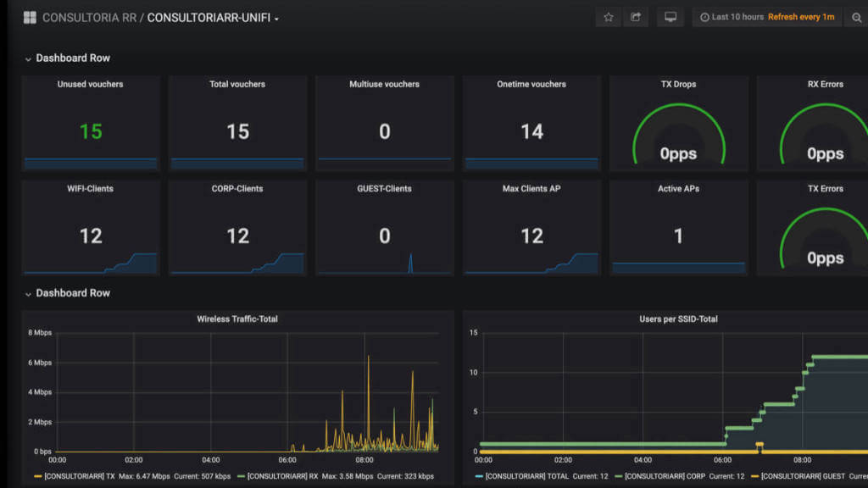Toggle CONSULTORIARR CORP legend series
The width and height of the screenshot is (868, 488).
coord(665,476)
